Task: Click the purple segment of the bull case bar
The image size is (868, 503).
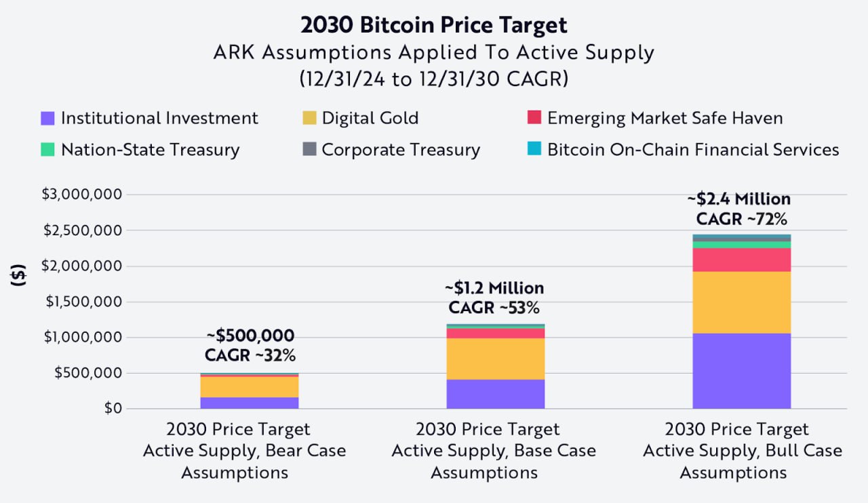Action: (x=741, y=370)
